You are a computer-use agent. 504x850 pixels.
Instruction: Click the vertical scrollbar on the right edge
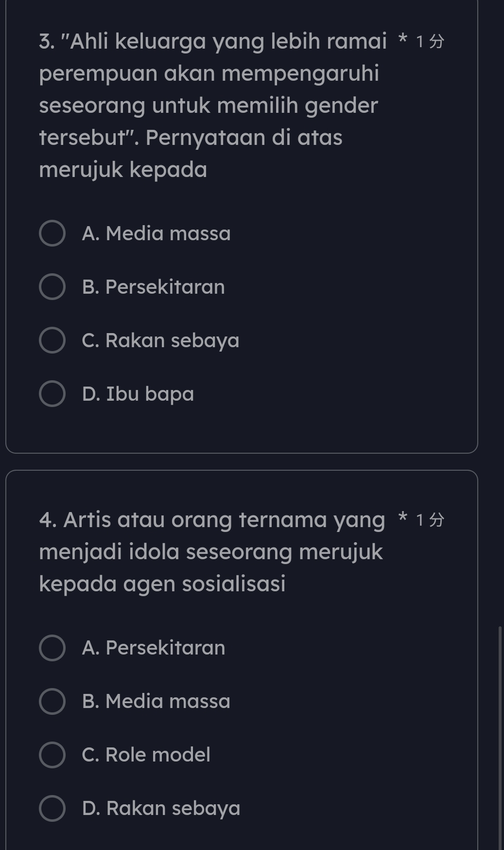point(500,729)
